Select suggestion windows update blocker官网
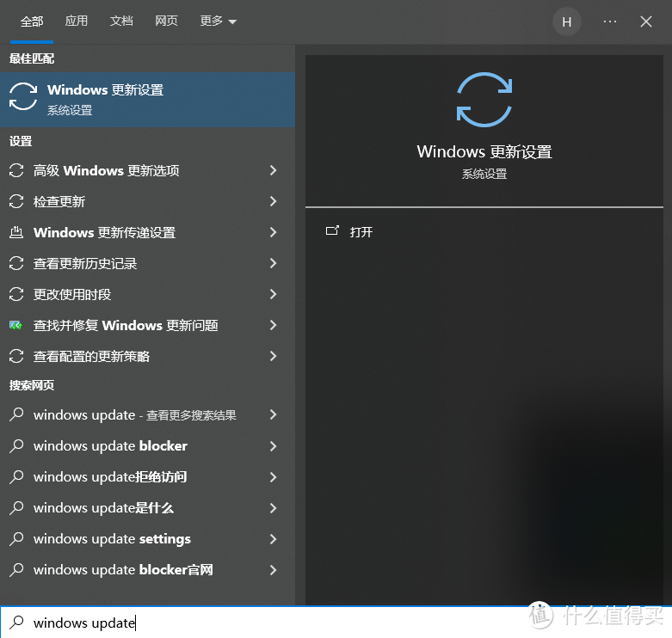The image size is (672, 638). 147,570
